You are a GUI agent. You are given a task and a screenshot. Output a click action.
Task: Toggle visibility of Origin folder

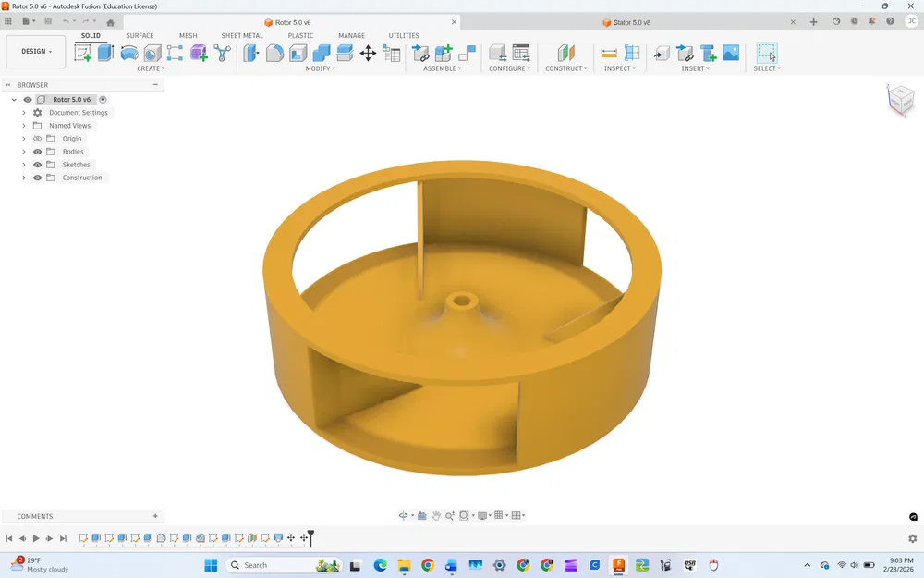(x=37, y=139)
